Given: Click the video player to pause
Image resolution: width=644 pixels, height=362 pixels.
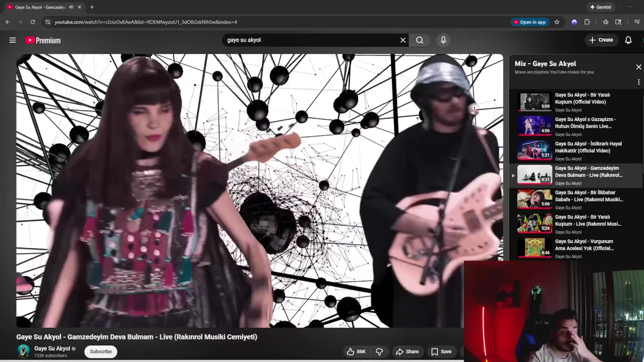Looking at the screenshot, I should point(260,191).
